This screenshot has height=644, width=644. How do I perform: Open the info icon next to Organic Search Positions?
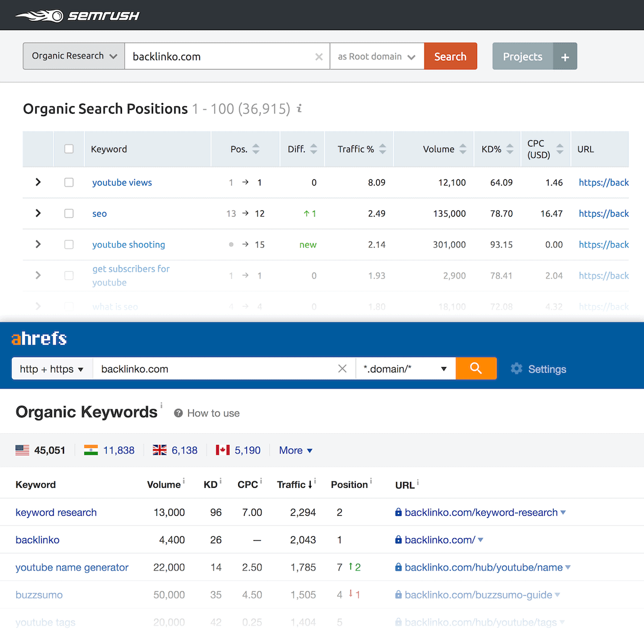pos(299,108)
